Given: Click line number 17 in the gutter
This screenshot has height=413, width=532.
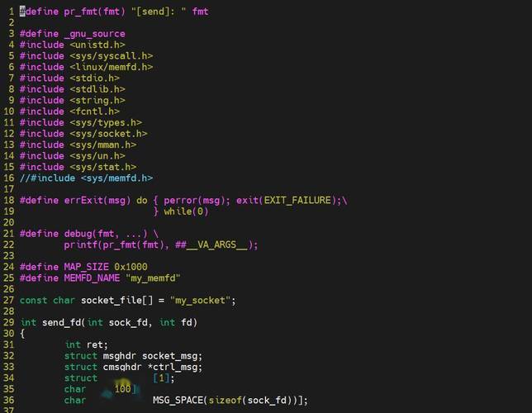Looking at the screenshot, I should click(9, 189).
